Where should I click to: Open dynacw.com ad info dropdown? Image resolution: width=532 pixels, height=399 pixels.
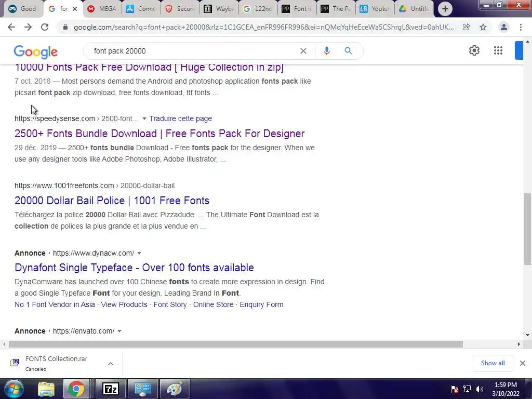pos(139,253)
